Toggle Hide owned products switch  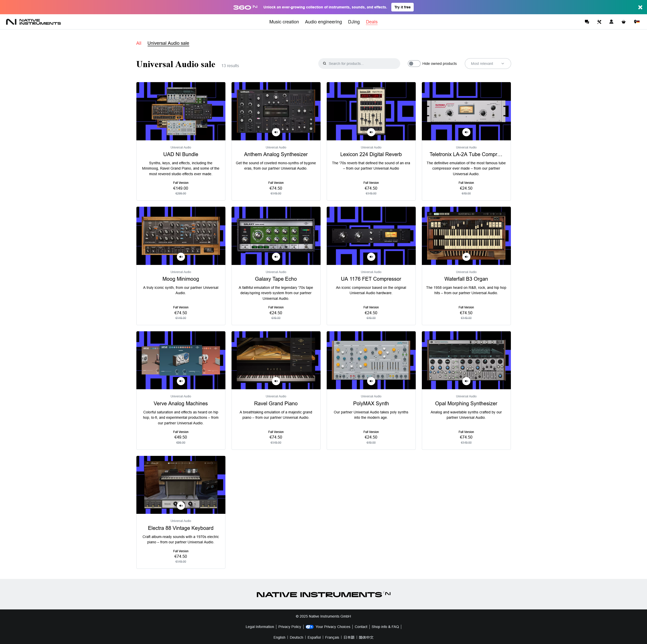click(414, 64)
